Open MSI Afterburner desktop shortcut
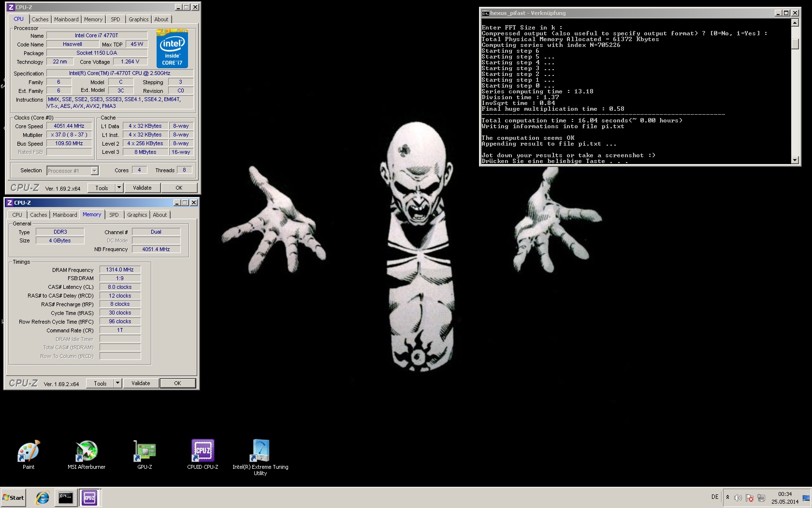 point(87,455)
